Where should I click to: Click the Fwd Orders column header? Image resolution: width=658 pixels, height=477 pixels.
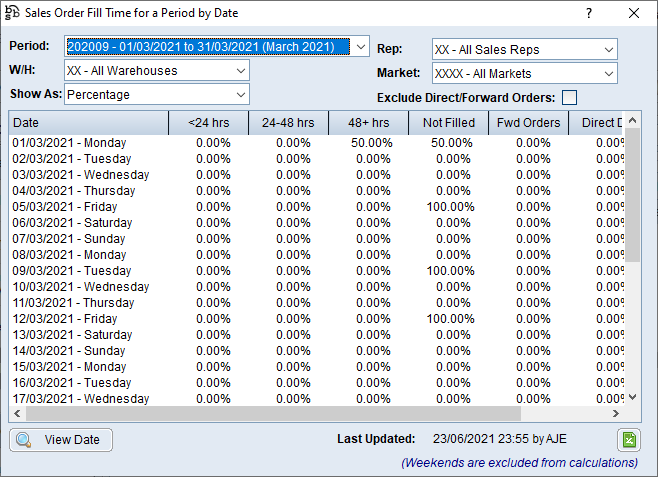(x=528, y=122)
